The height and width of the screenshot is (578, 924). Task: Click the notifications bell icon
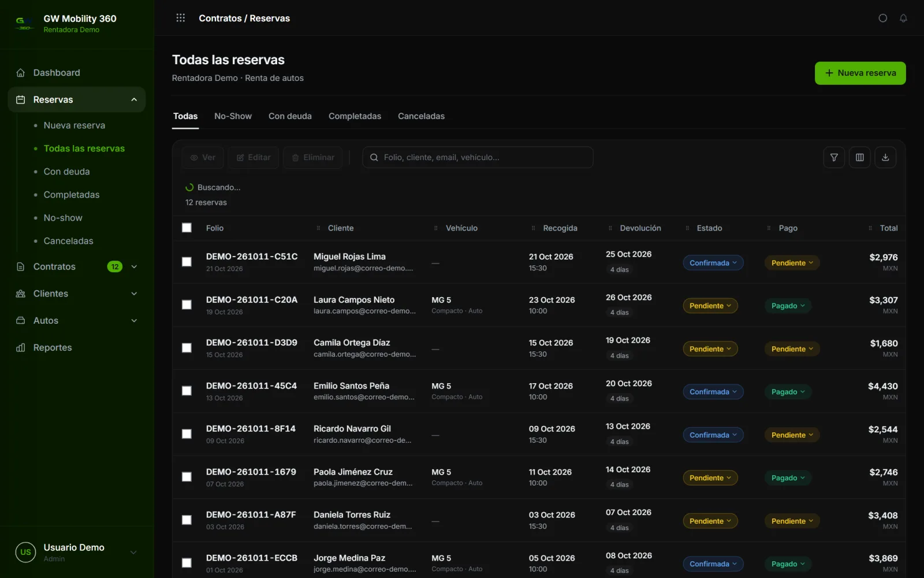click(903, 18)
